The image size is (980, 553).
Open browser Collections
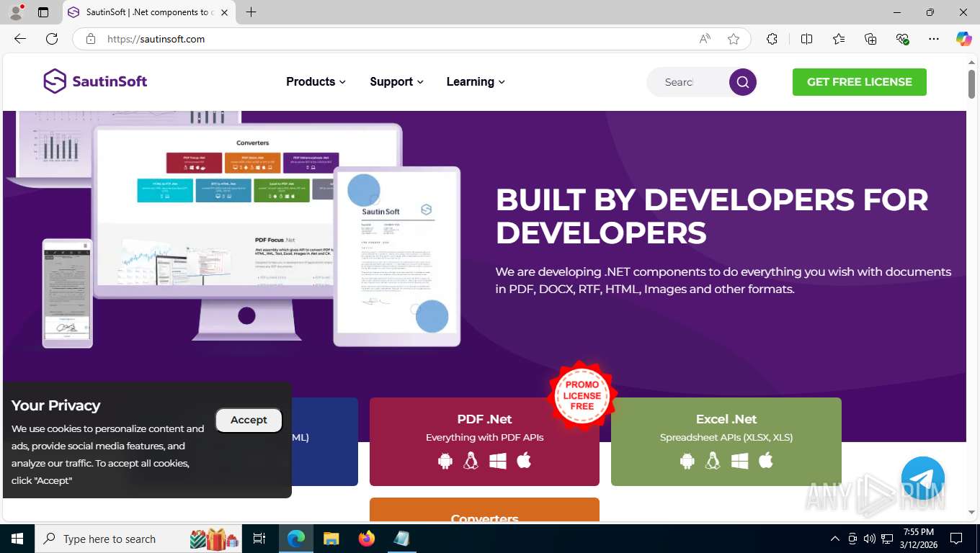tap(870, 39)
